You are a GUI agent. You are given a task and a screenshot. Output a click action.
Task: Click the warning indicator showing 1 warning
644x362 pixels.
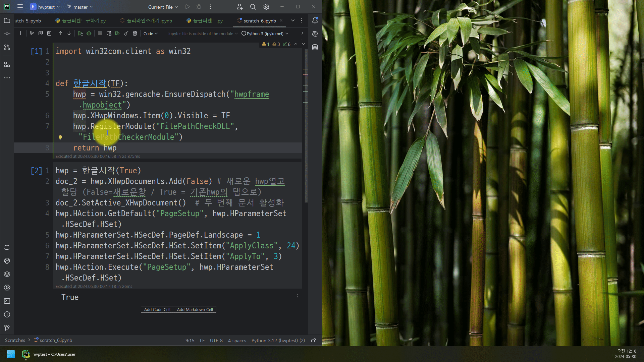coord(265,44)
